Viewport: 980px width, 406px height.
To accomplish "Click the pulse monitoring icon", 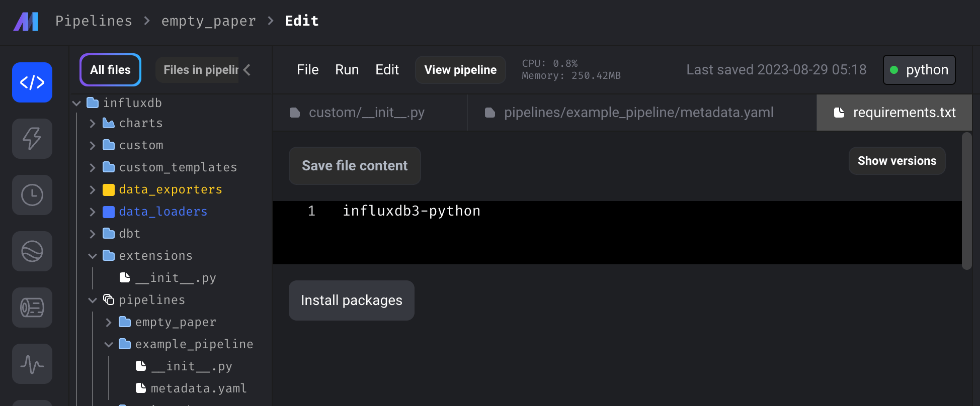I will tap(32, 364).
